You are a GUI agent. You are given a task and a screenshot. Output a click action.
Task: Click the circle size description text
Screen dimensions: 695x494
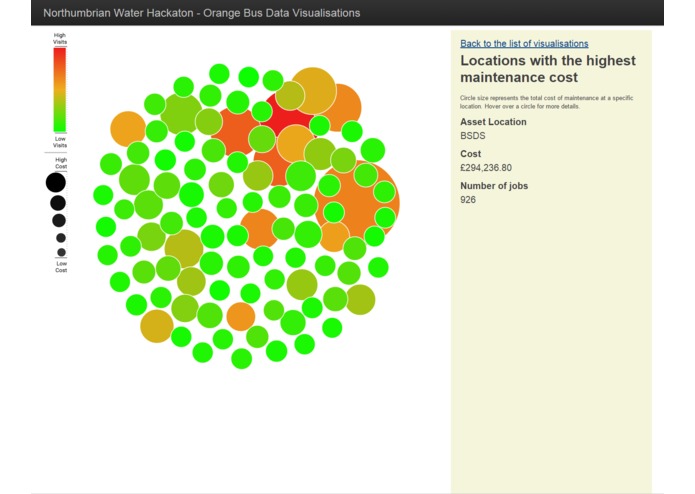coord(547,102)
